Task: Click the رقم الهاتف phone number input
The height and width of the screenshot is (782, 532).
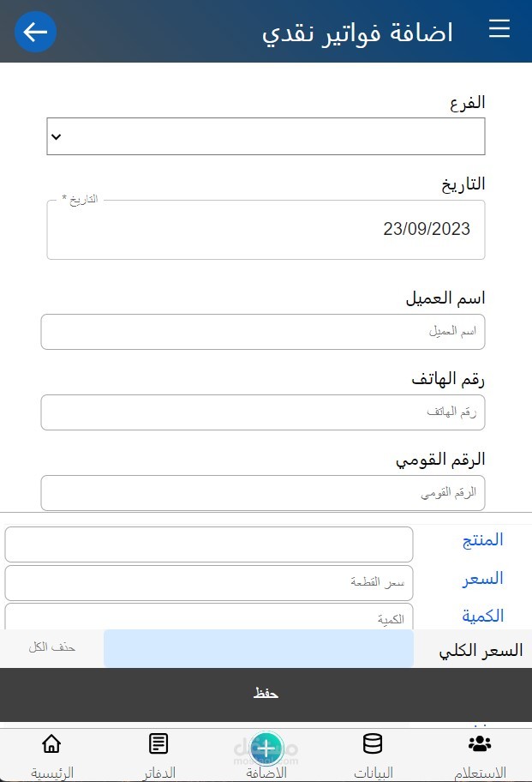Action: (263, 412)
